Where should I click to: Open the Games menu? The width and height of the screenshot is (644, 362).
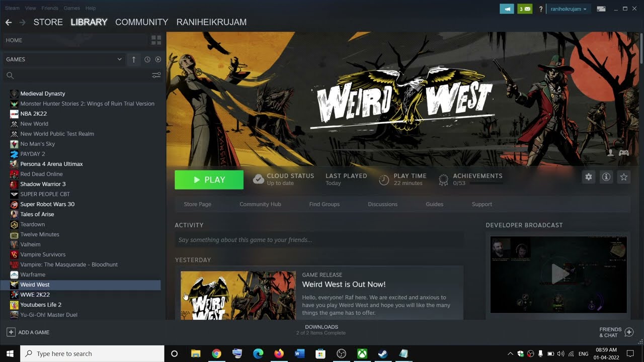point(71,8)
